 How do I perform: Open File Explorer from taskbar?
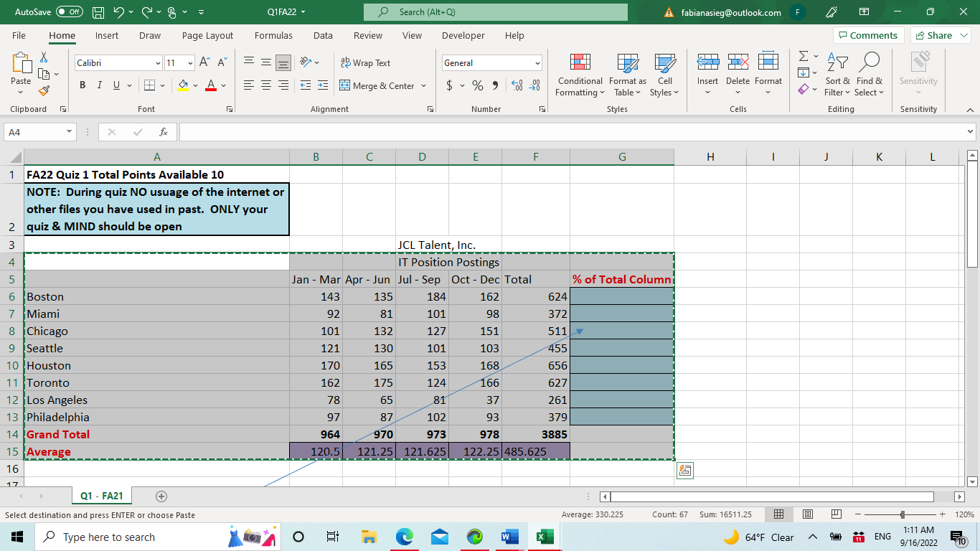pyautogui.click(x=369, y=537)
